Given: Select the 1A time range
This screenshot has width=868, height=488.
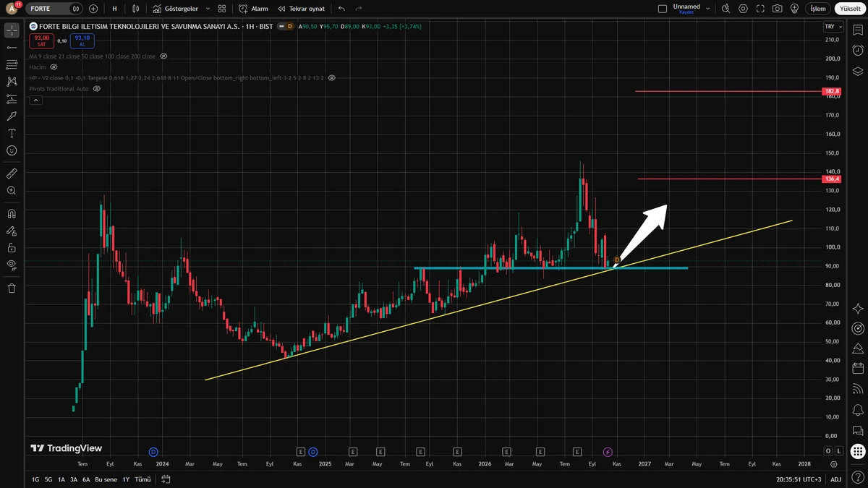Looking at the screenshot, I should [61, 479].
